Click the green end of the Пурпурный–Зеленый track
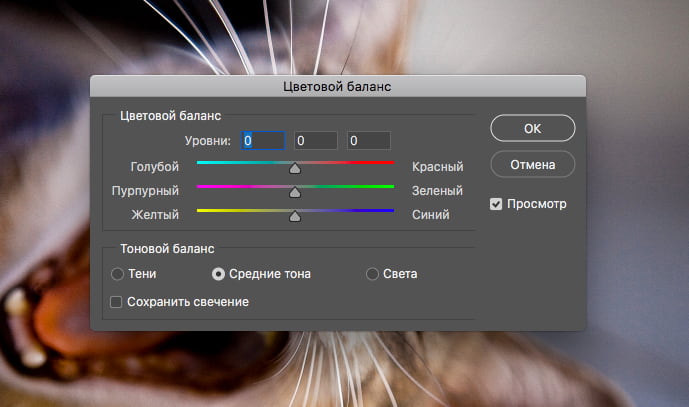 [389, 186]
